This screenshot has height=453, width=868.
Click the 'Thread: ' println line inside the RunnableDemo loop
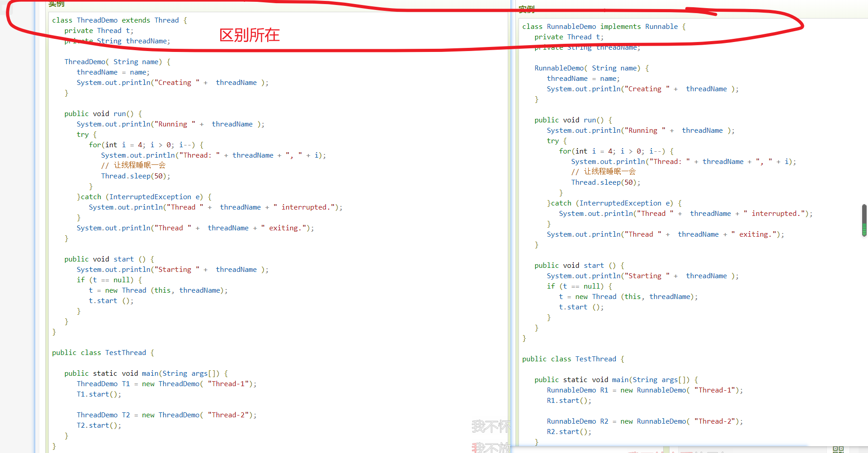pyautogui.click(x=684, y=162)
